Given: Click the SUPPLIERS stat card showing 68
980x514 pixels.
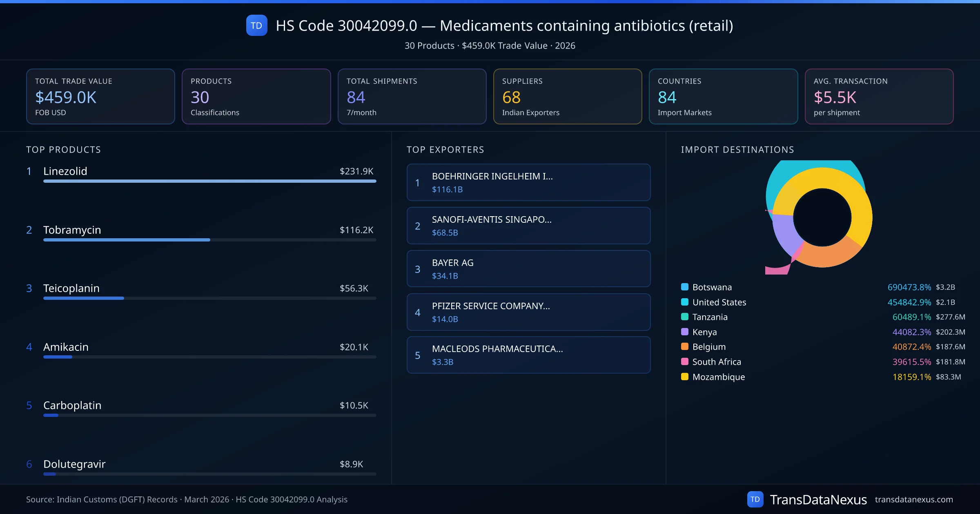Looking at the screenshot, I should point(568,96).
